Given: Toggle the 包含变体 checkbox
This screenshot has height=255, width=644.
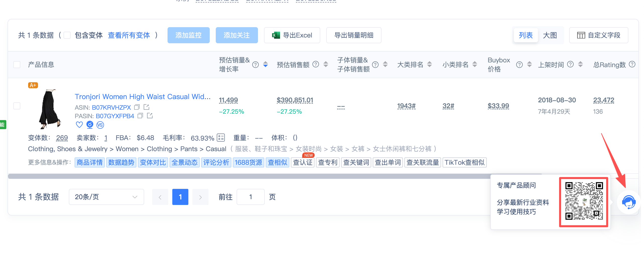Looking at the screenshot, I should click(x=67, y=35).
